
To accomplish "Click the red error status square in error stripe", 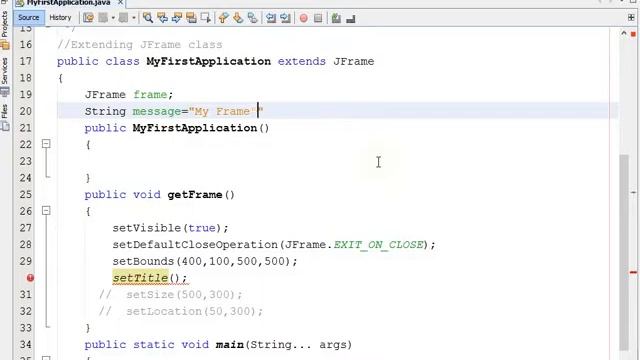I will (633, 34).
